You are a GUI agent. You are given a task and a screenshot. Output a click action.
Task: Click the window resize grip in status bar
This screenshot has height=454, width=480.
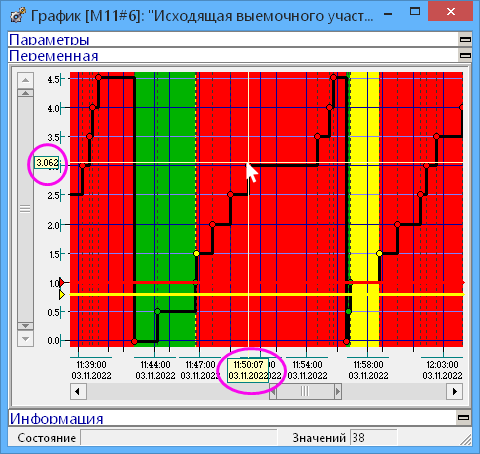point(466,439)
